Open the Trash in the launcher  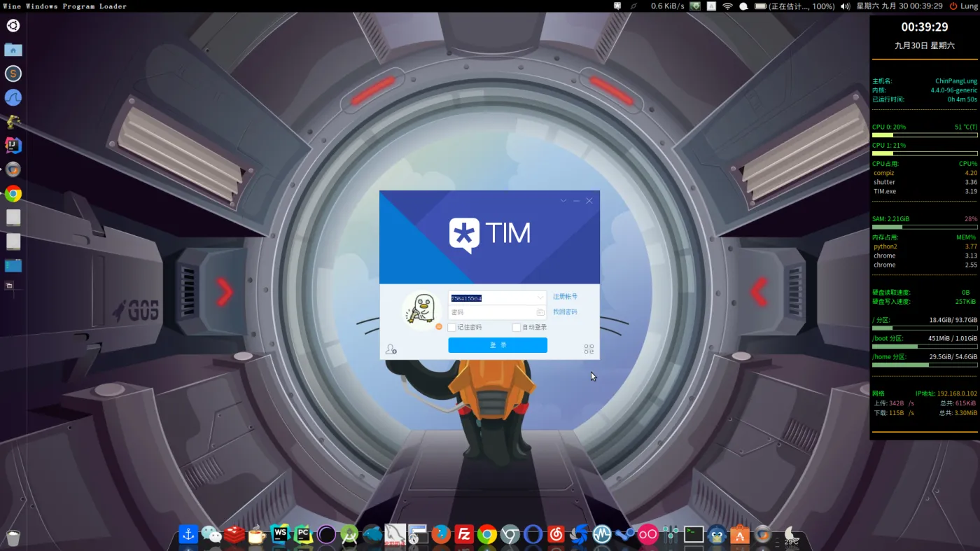coord(13,537)
